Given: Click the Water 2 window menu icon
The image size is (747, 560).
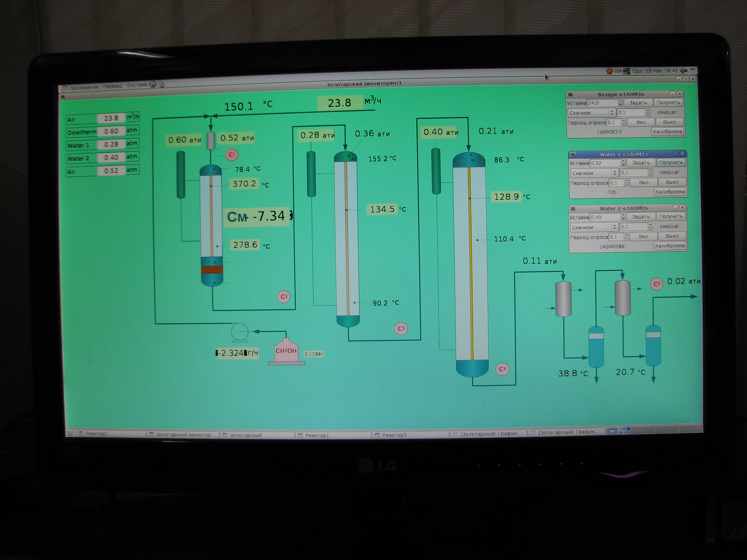Looking at the screenshot, I should 573,209.
